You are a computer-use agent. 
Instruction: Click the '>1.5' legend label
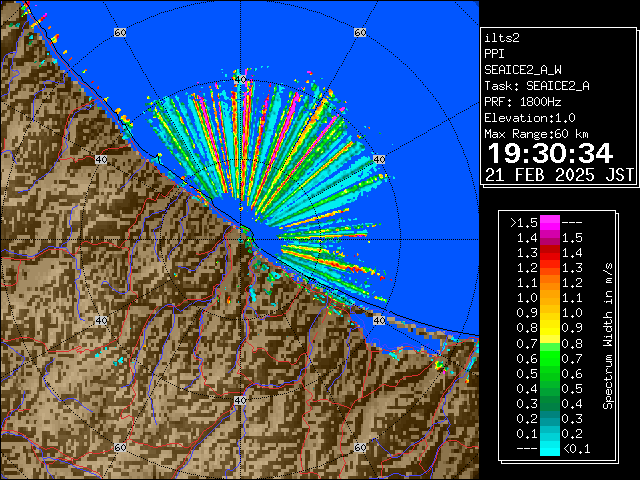pos(524,223)
